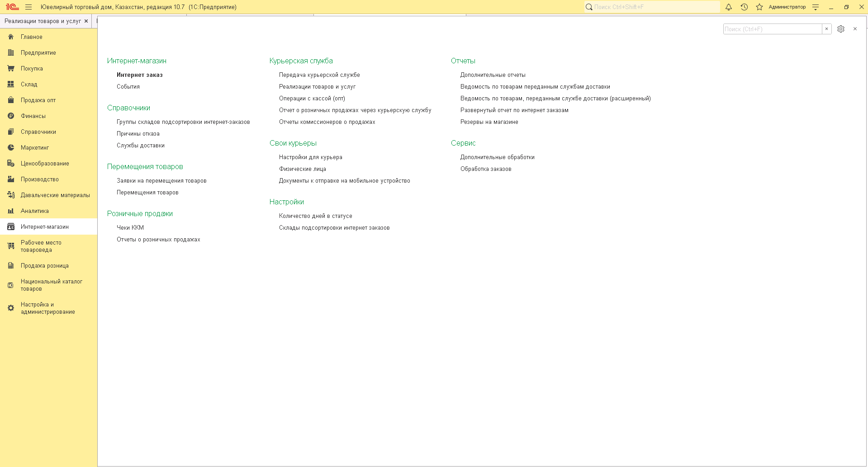Viewport: 868px width, 467px height.
Task: Click the 1C logo icon
Action: pos(12,7)
